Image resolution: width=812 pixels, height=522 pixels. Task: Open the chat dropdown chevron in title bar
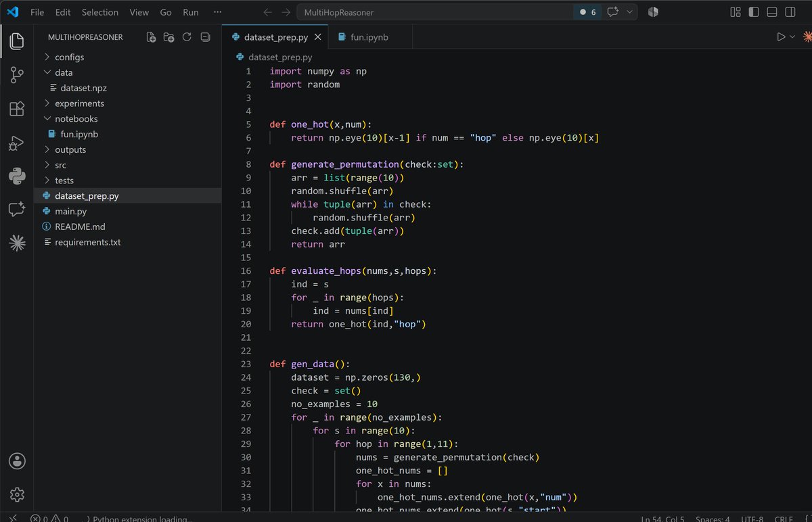click(630, 12)
